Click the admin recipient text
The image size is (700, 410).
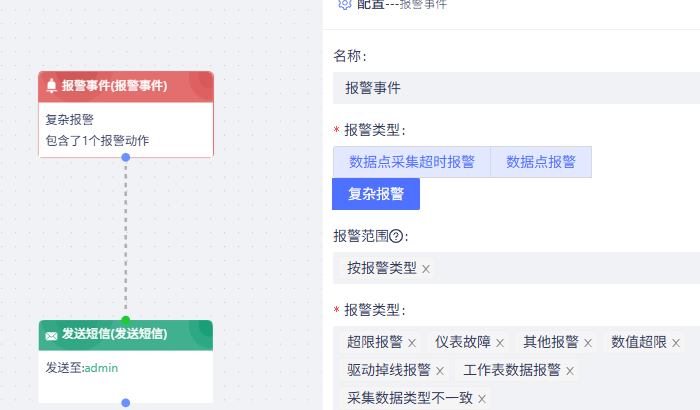coord(101,368)
